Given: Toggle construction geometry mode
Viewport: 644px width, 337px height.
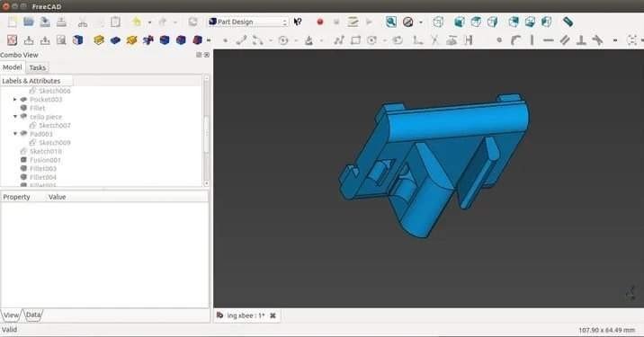Looking at the screenshot, I should 469,40.
